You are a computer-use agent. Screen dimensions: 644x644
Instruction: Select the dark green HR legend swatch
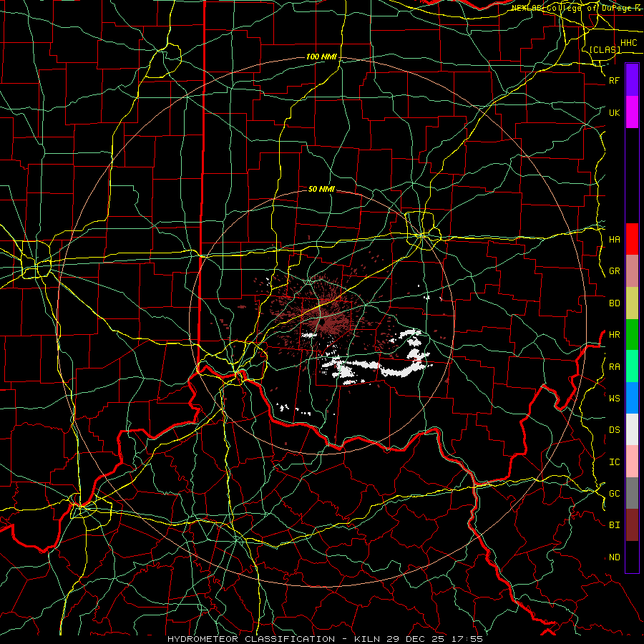[632, 335]
